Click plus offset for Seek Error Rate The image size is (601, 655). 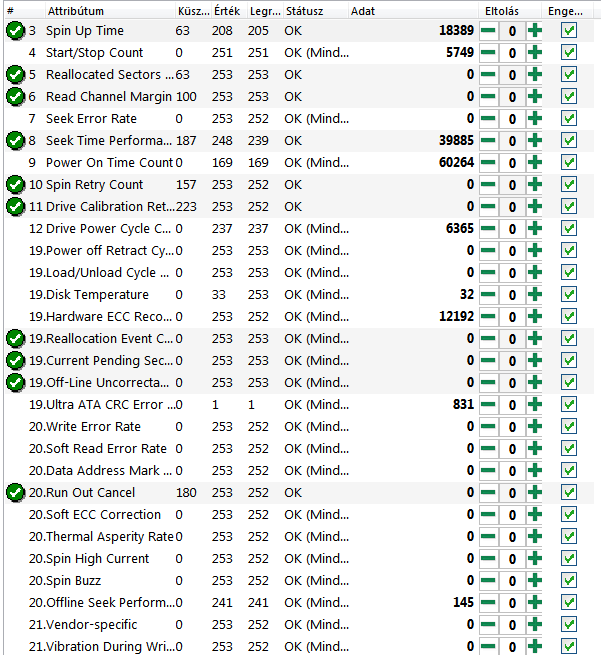tap(535, 119)
